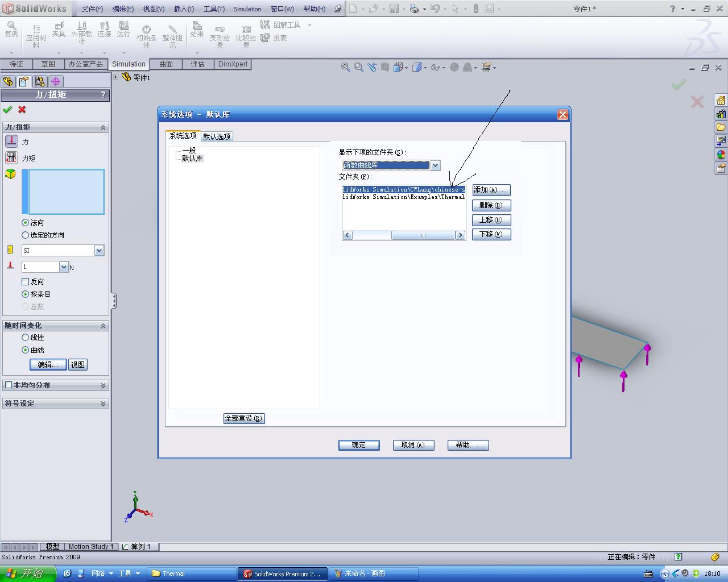Select the 线性 (linear) radio button
Image resolution: width=728 pixels, height=582 pixels.
[x=25, y=337]
